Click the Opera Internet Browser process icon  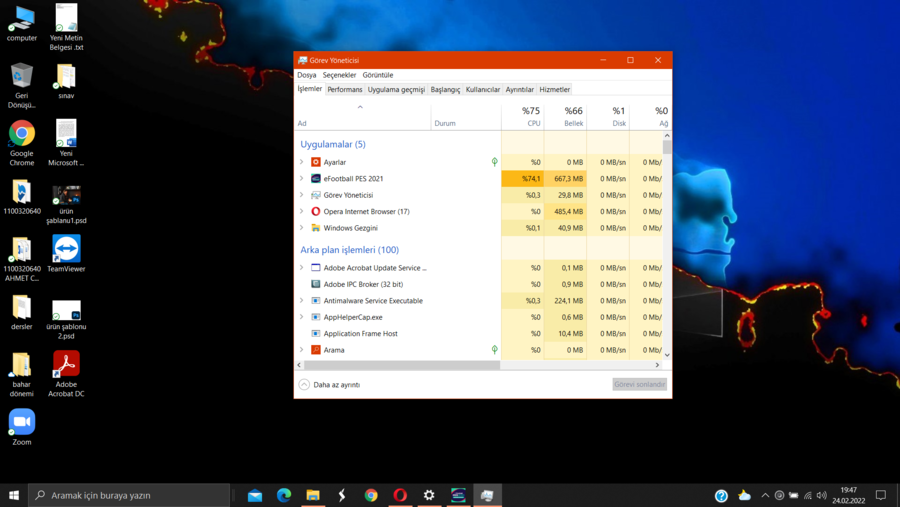point(316,211)
